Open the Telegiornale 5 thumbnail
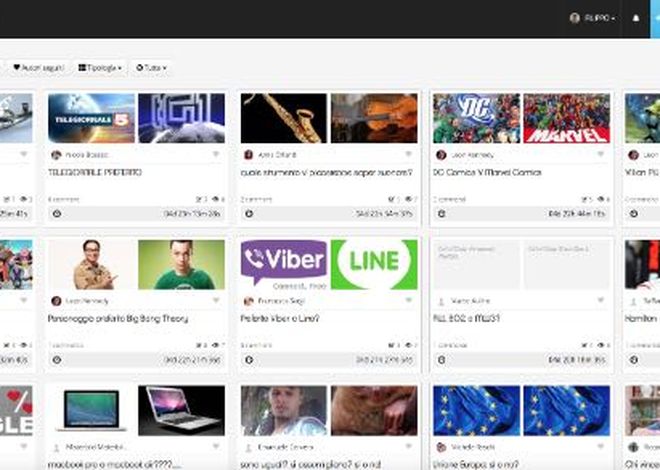The width and height of the screenshot is (660, 470). click(91, 118)
